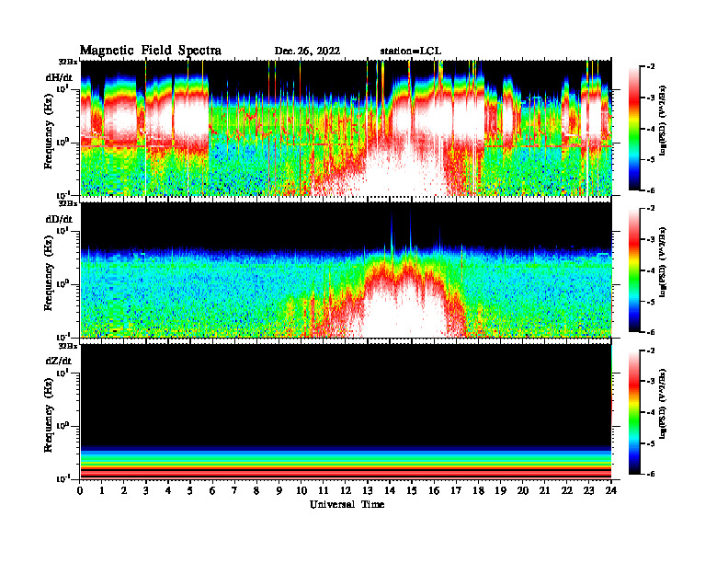The image size is (728, 563).
Task: Select the dD/dt panel label
Action: pyautogui.click(x=59, y=219)
